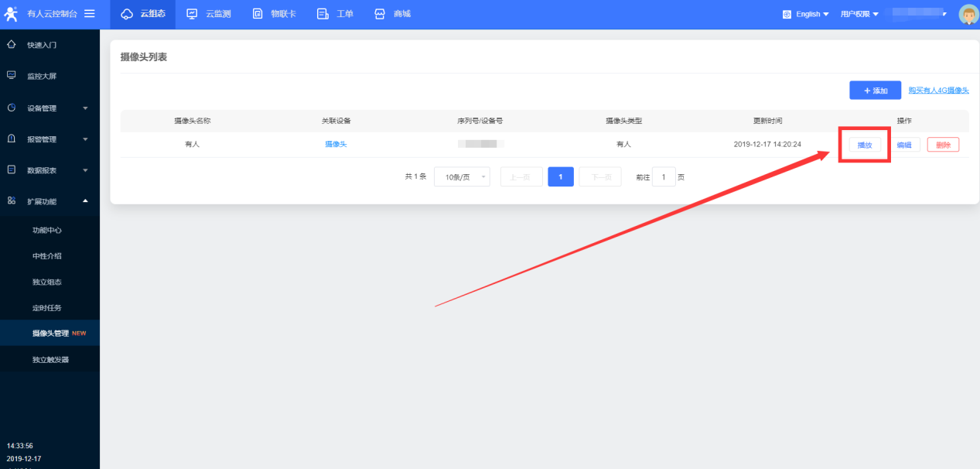Click the 监控大屏 monitor icon
The width and height of the screenshot is (980, 469).
click(x=12, y=76)
